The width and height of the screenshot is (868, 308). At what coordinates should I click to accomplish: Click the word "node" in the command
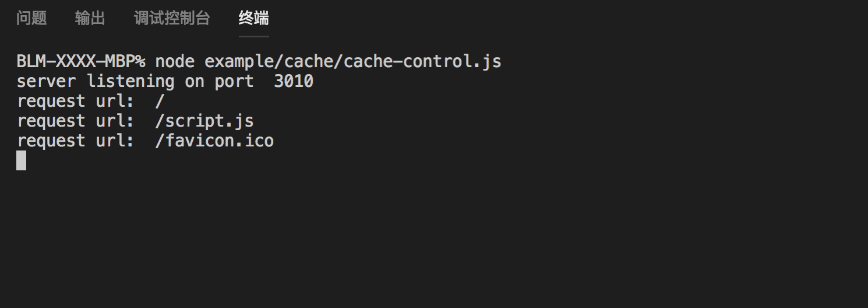[x=175, y=61]
